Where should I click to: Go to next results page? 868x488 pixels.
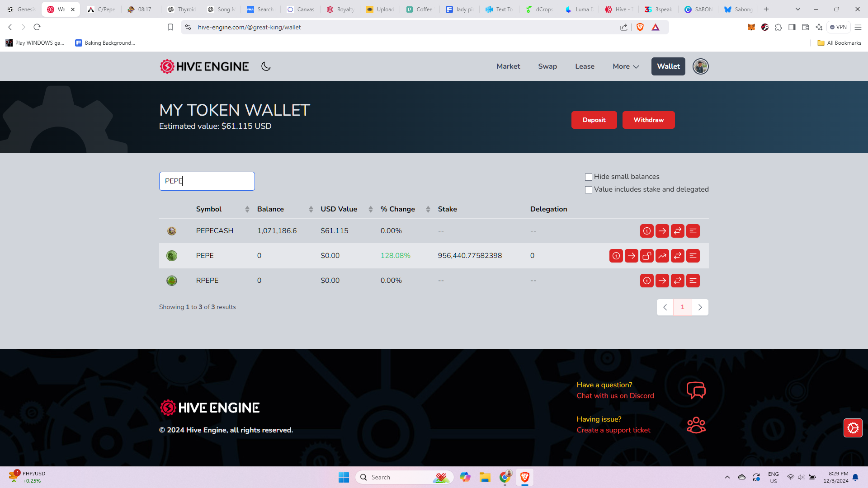(700, 307)
